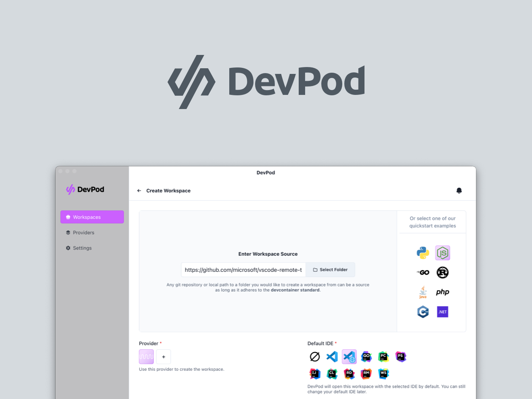The image size is (532, 399).
Task: Click the 'Provider' field label
Action: pos(149,344)
